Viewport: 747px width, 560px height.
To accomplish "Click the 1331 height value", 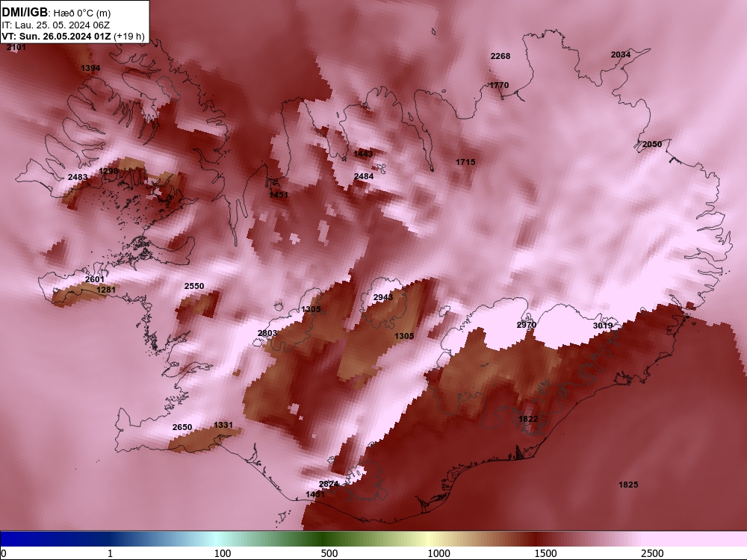I will (x=223, y=426).
